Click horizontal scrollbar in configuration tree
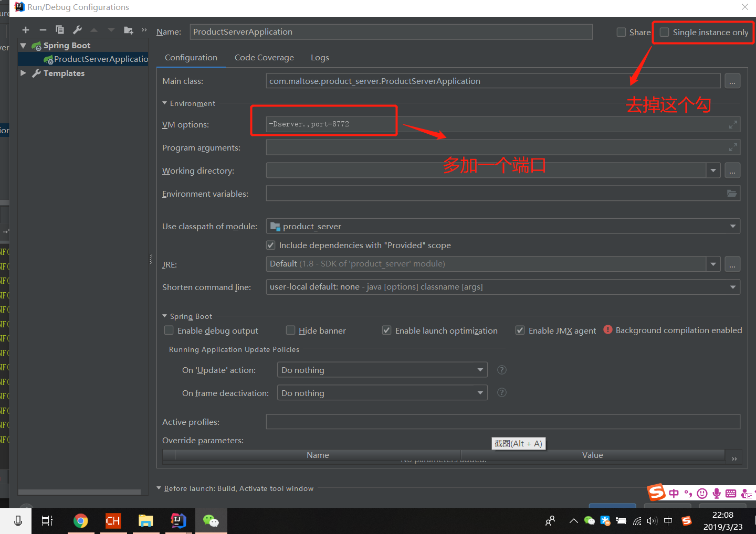 79,492
